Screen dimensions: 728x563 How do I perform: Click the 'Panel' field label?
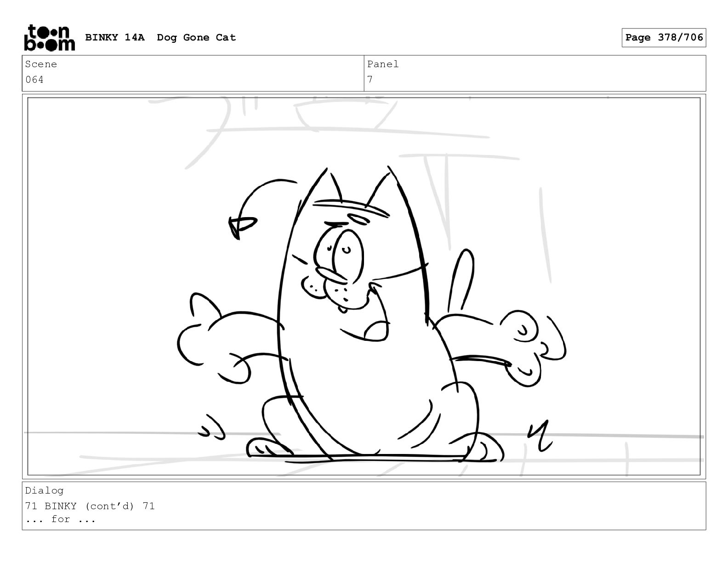point(383,64)
